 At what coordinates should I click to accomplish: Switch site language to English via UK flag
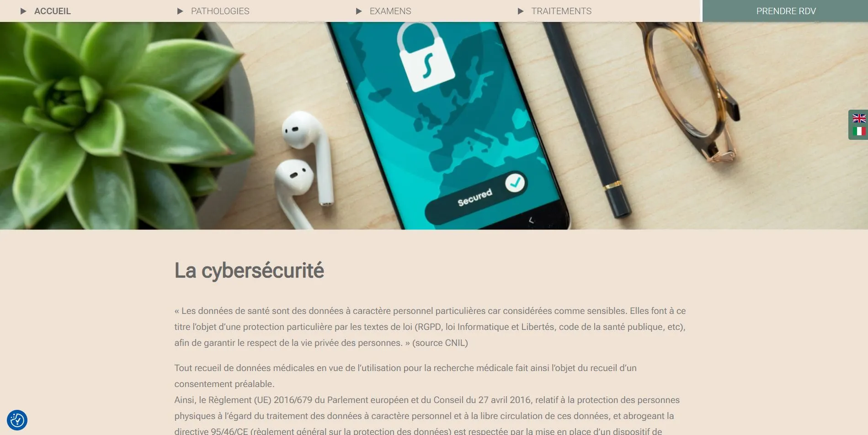click(x=859, y=118)
